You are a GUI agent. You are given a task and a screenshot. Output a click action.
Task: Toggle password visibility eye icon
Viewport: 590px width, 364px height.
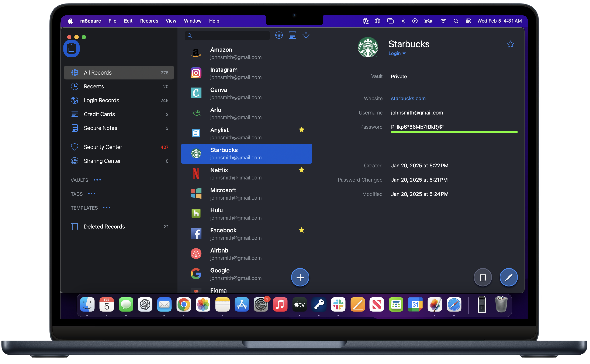tap(279, 35)
